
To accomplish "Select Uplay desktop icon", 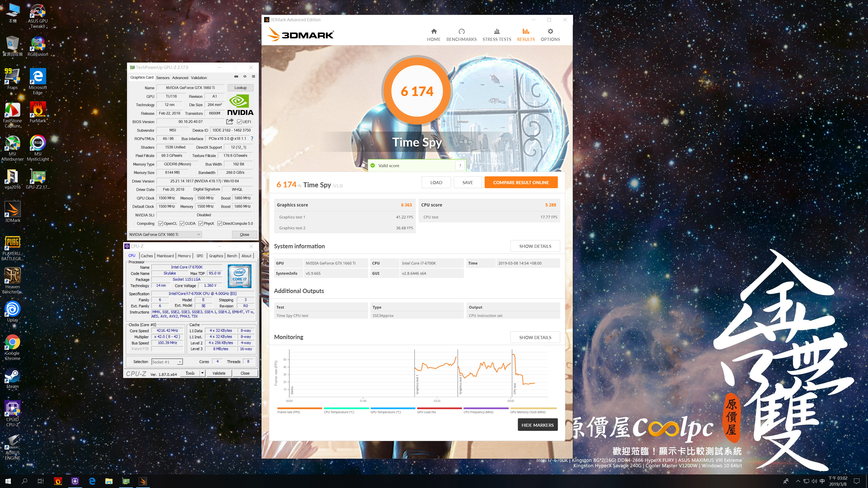I will pyautogui.click(x=12, y=312).
